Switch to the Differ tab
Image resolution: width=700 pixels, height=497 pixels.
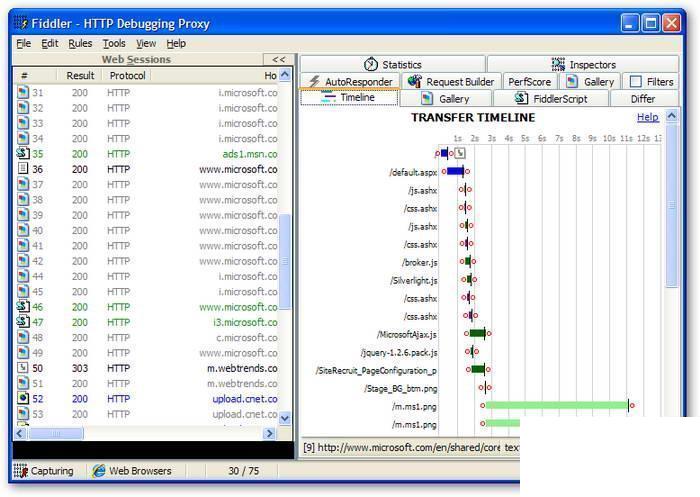(x=643, y=98)
